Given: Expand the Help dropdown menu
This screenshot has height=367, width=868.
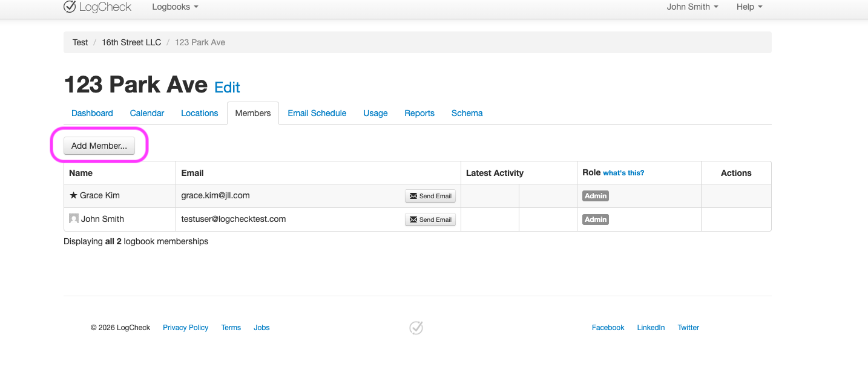Looking at the screenshot, I should coord(749,7).
